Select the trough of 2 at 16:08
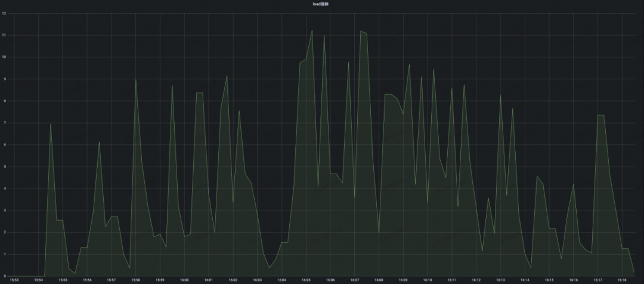Viewport: 644px width, 284px height. pyautogui.click(x=379, y=232)
